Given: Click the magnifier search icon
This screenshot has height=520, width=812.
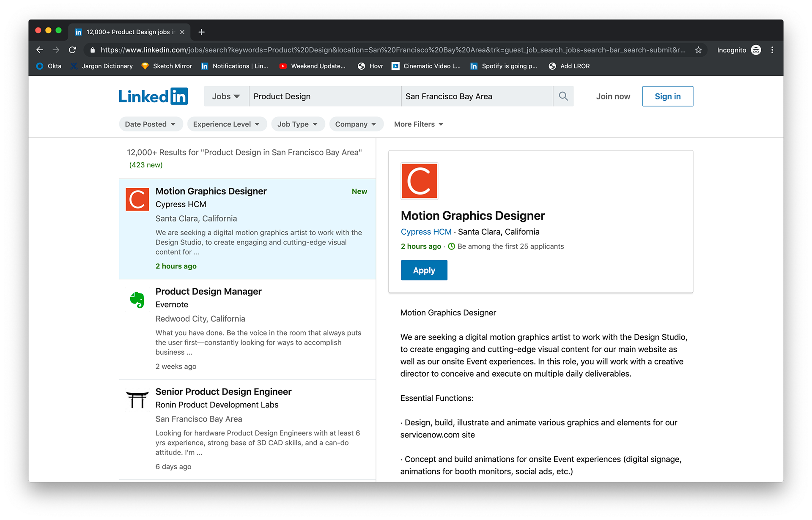Looking at the screenshot, I should [563, 96].
